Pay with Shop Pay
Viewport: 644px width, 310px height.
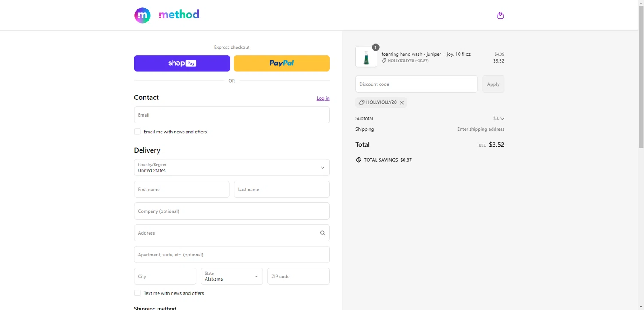coord(182,63)
